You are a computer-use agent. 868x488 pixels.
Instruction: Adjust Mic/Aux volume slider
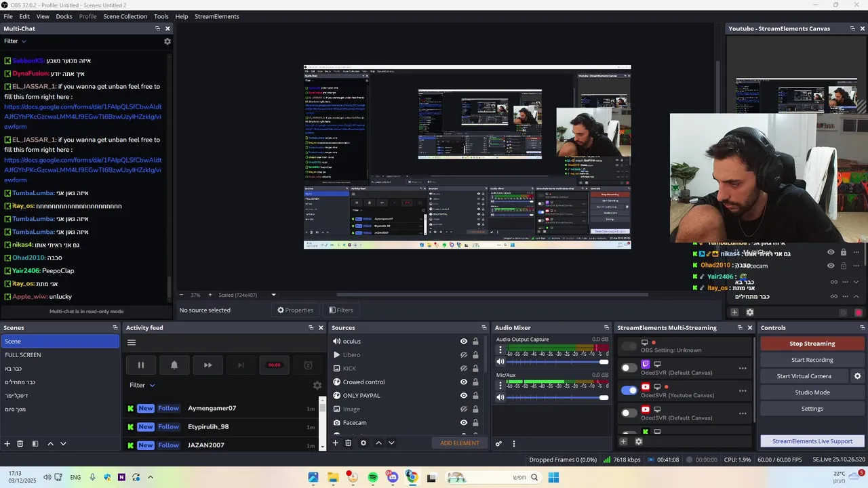(x=559, y=397)
